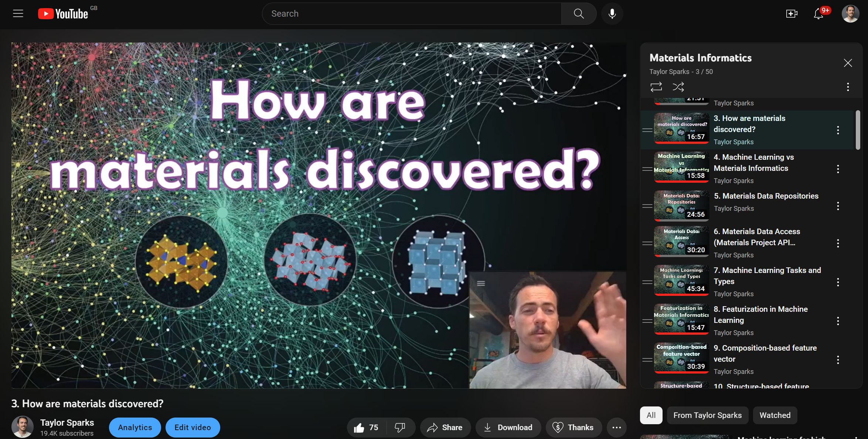Screen dimensions: 868x439
Task: Toggle the loop playlist button
Action: click(x=656, y=87)
